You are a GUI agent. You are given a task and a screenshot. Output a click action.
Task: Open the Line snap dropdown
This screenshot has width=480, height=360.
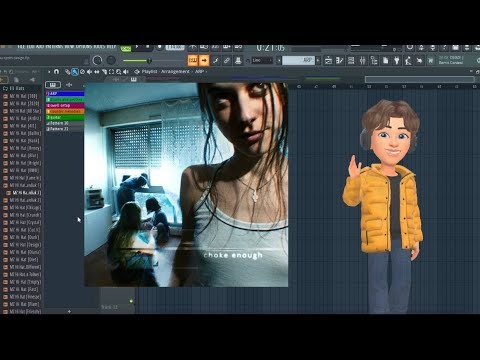click(x=262, y=61)
